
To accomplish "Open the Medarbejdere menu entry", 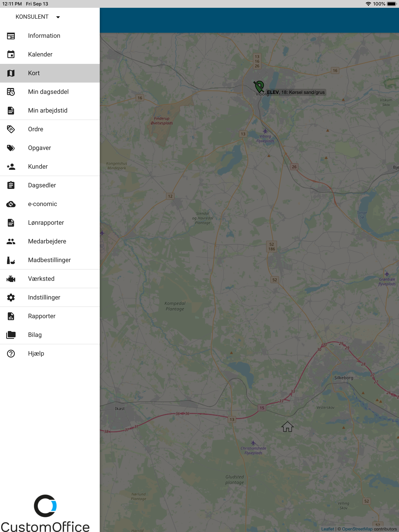I will pyautogui.click(x=47, y=241).
